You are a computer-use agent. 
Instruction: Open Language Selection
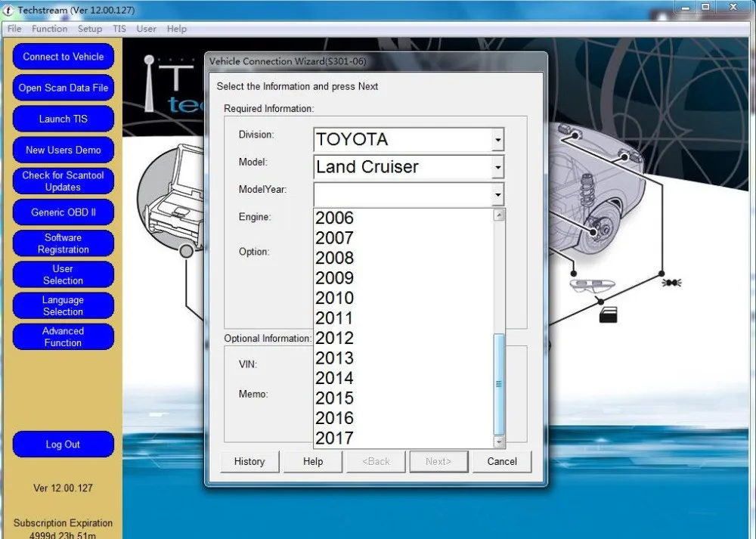64,305
